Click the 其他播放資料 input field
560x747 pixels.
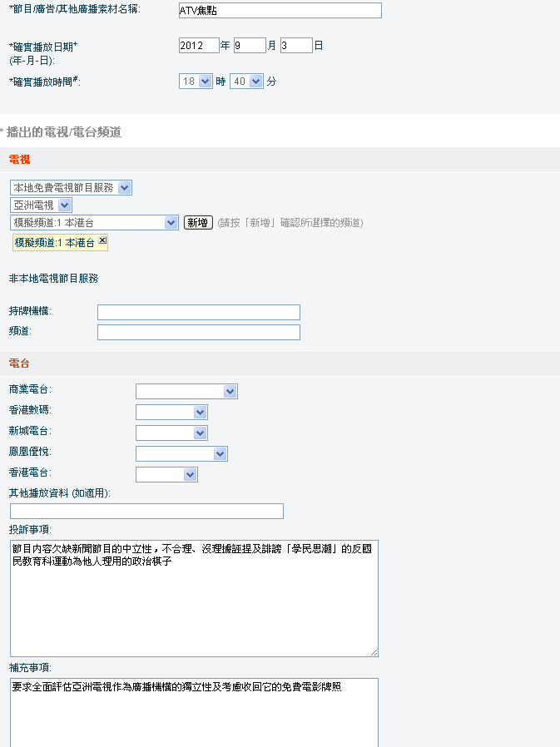146,511
